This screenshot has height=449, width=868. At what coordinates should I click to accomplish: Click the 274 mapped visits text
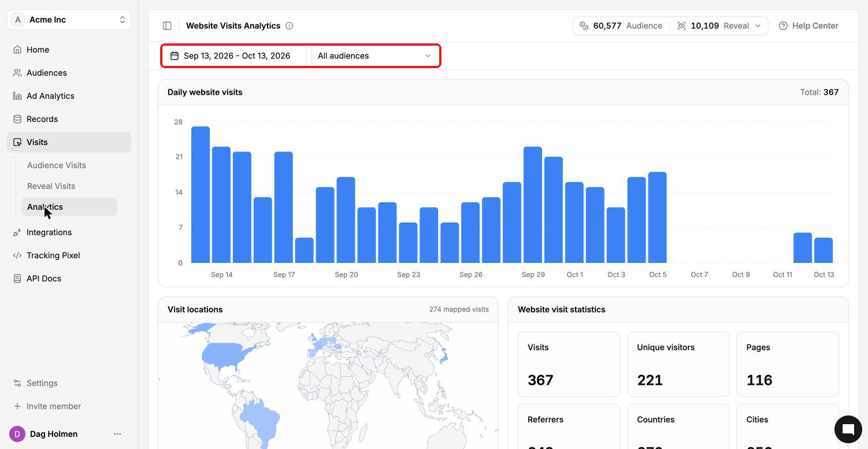pyautogui.click(x=459, y=309)
